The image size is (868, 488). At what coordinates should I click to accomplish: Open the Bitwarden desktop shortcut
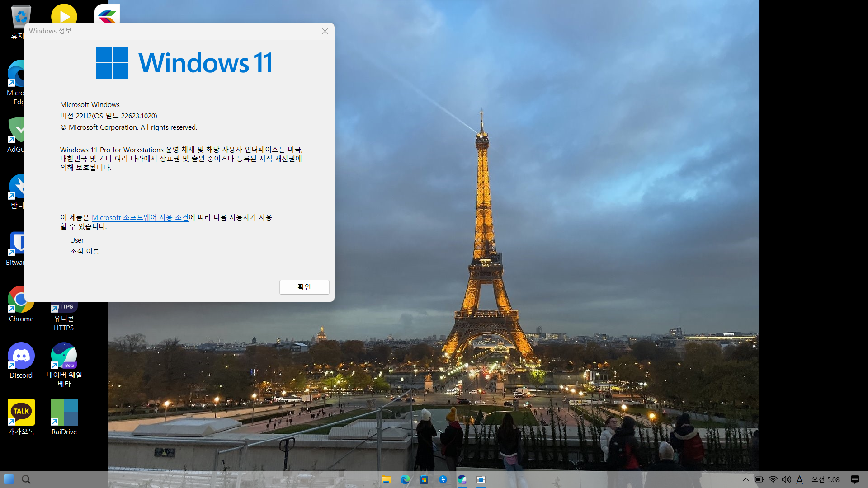tap(16, 248)
